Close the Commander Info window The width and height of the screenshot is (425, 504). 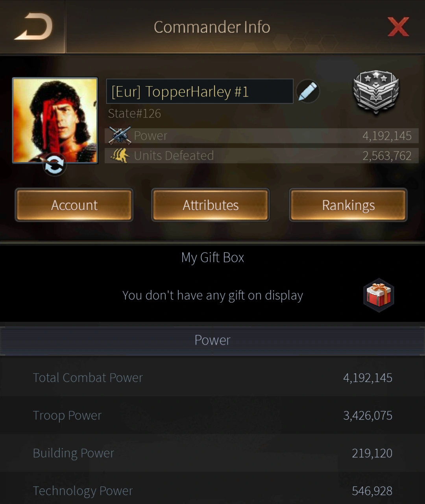click(398, 27)
